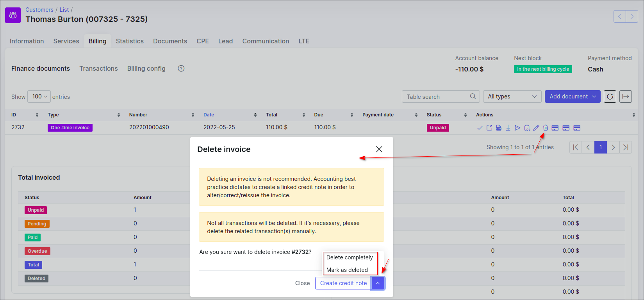This screenshot has height=300, width=644.
Task: Click the trash icon to delete invoice 2732
Action: coord(546,128)
